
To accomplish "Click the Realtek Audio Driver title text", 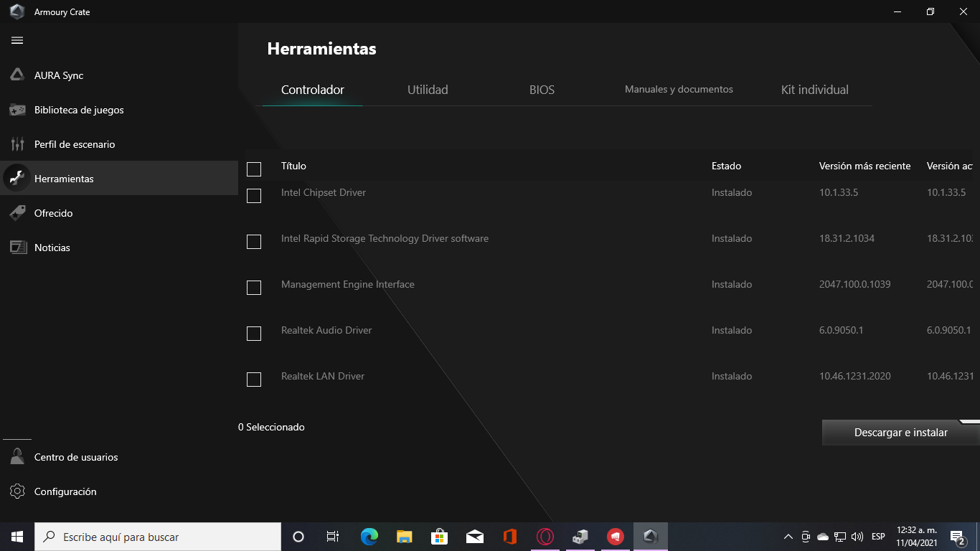I will 326,330.
